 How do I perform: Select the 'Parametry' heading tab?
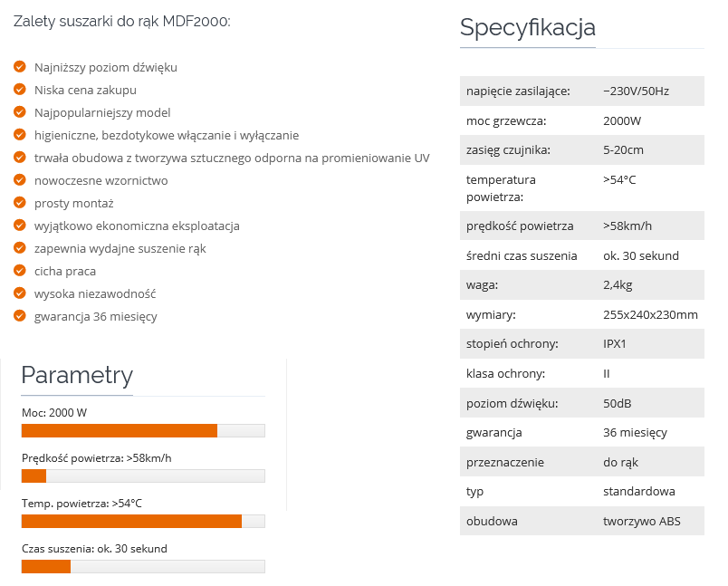[77, 375]
